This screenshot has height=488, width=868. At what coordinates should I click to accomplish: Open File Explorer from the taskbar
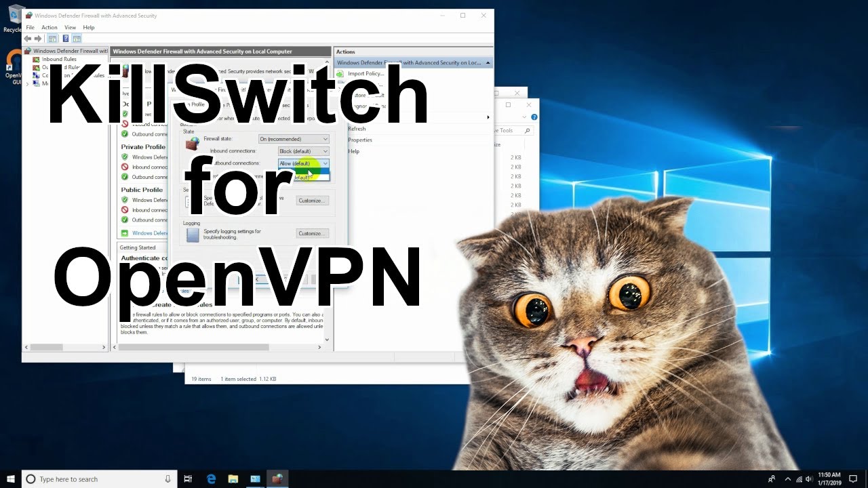[x=233, y=479]
